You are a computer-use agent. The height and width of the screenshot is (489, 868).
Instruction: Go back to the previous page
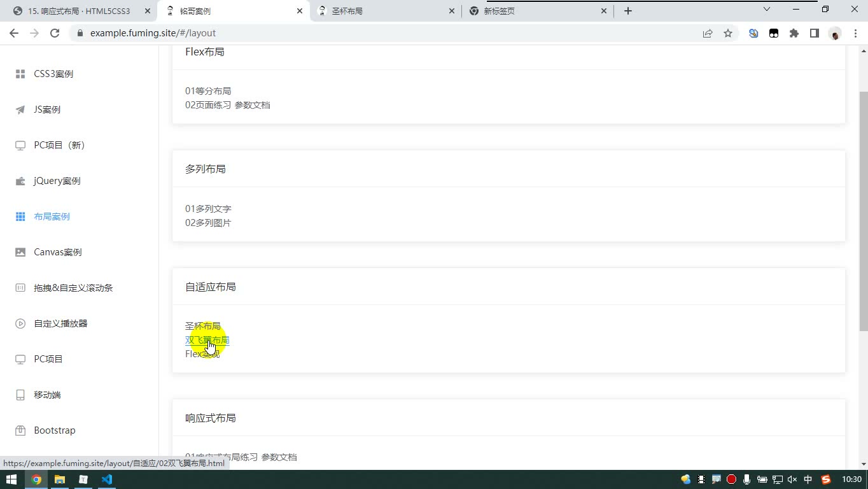point(14,33)
